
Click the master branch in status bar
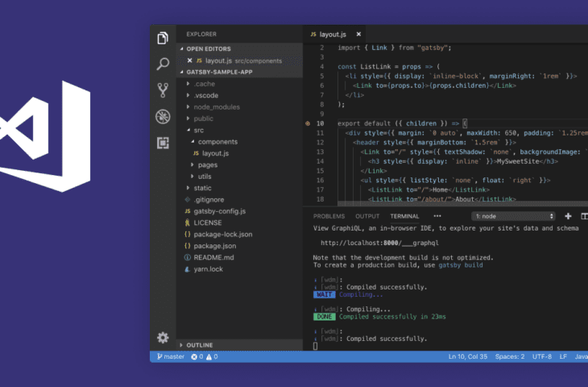[x=171, y=356]
